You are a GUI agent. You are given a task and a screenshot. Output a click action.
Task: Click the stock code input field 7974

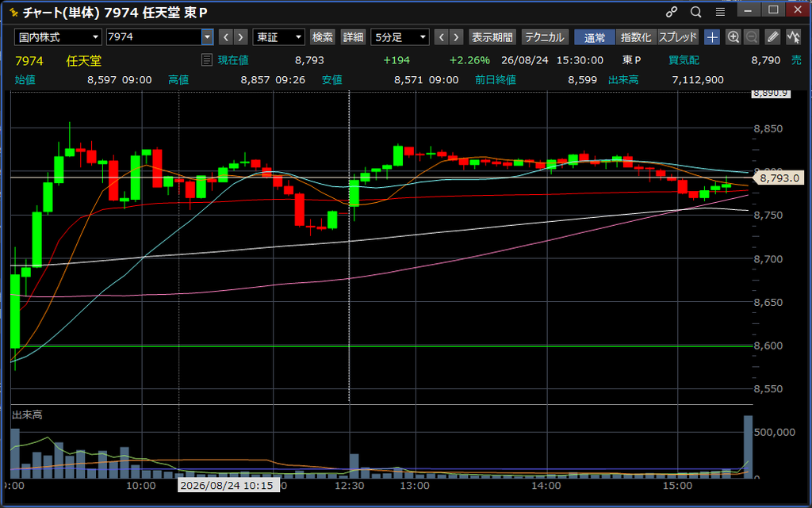pos(154,37)
